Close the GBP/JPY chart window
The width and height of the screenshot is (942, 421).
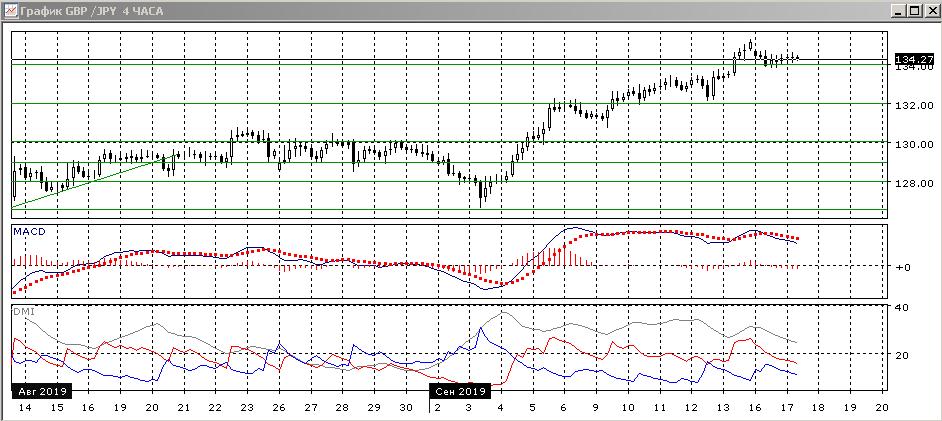[x=930, y=10]
